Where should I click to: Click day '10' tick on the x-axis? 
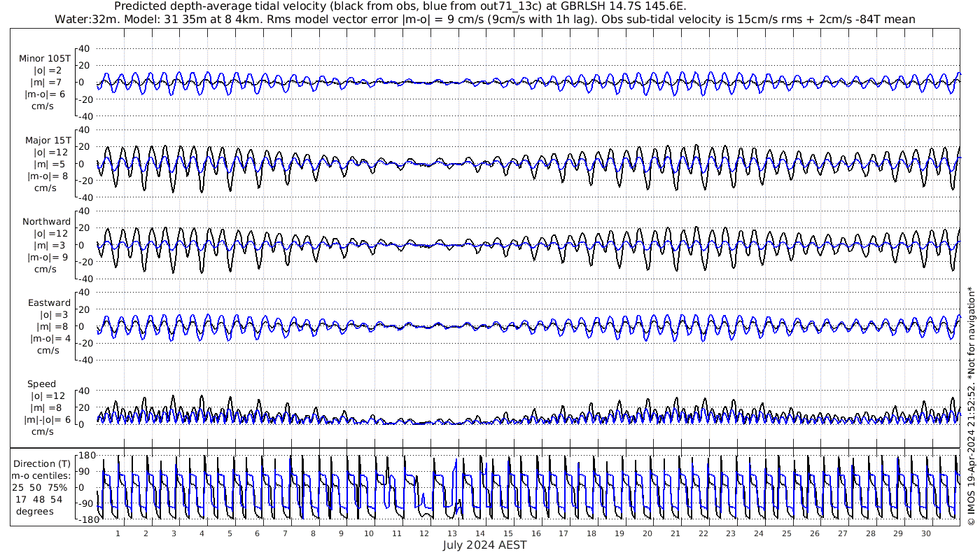(369, 533)
